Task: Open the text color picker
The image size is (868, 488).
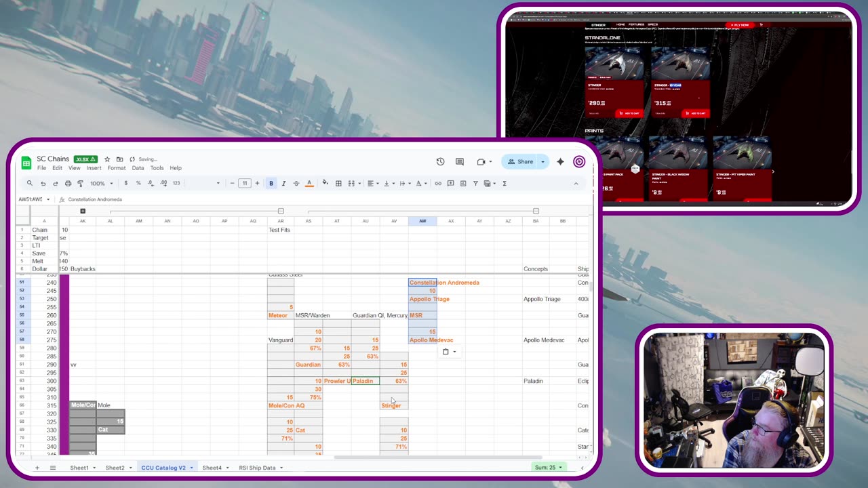Action: point(309,183)
